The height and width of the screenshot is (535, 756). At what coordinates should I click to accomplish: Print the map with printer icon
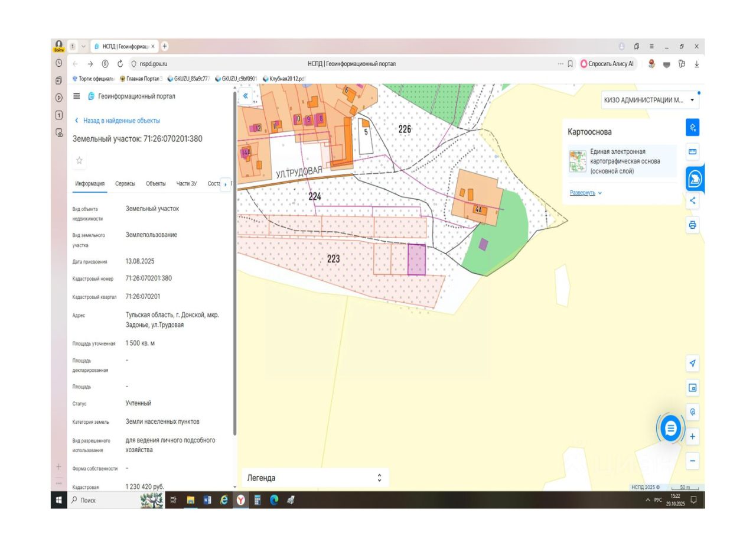tap(693, 225)
